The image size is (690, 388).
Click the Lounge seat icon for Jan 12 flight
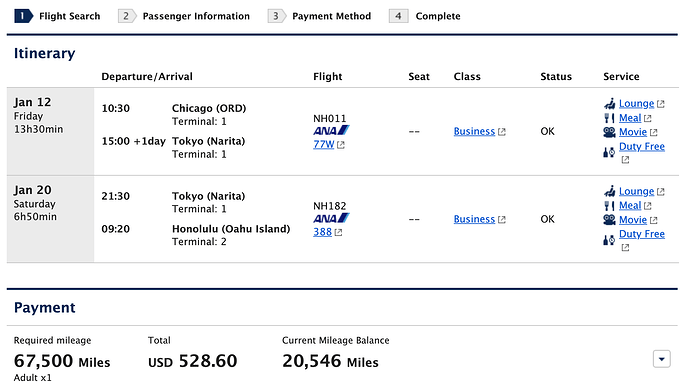[x=609, y=104]
